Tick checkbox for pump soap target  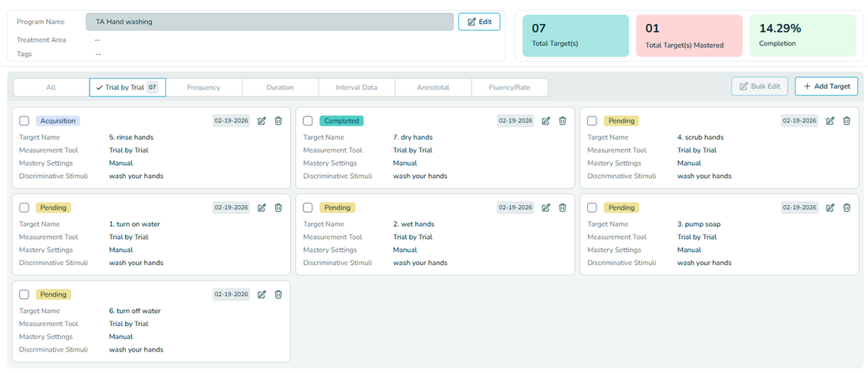click(592, 208)
